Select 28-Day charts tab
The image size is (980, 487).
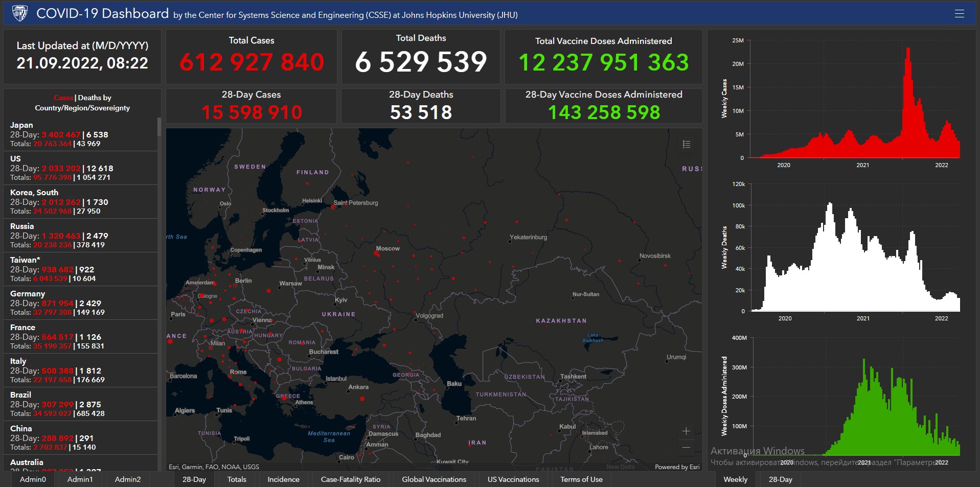click(x=780, y=479)
